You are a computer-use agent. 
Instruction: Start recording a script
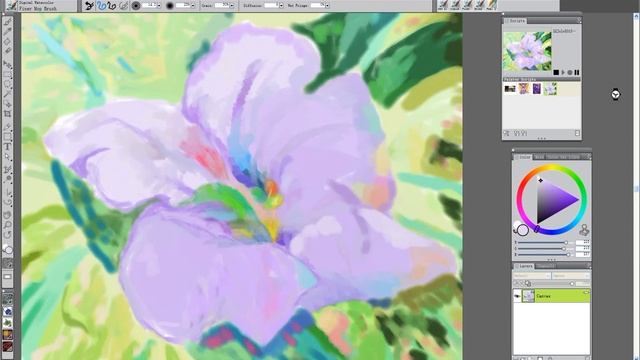pyautogui.click(x=570, y=72)
